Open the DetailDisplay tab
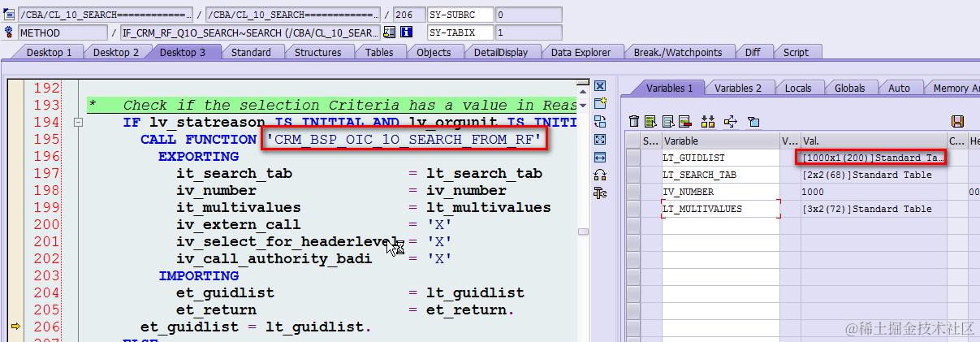This screenshot has width=980, height=342. (x=501, y=52)
